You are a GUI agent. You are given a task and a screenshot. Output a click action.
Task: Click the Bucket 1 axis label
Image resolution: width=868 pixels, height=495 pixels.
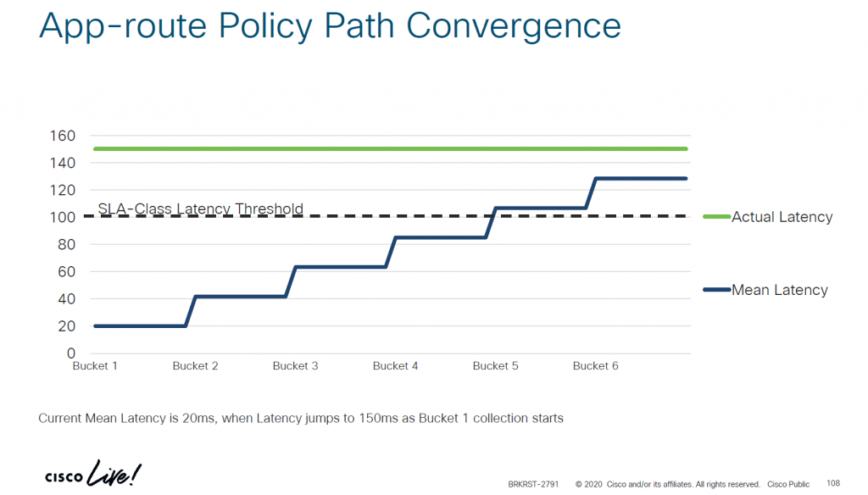[x=95, y=366]
